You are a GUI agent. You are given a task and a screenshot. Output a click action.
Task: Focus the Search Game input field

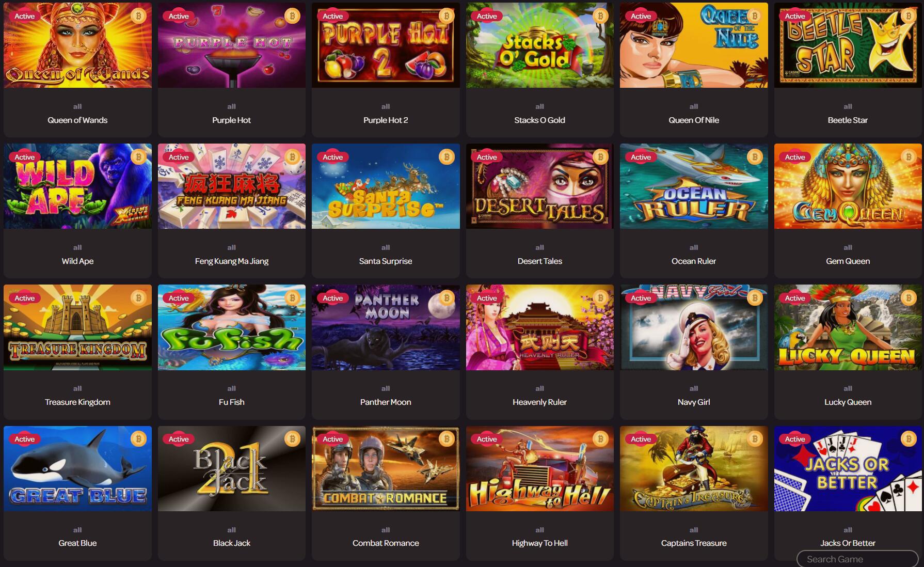coord(857,559)
